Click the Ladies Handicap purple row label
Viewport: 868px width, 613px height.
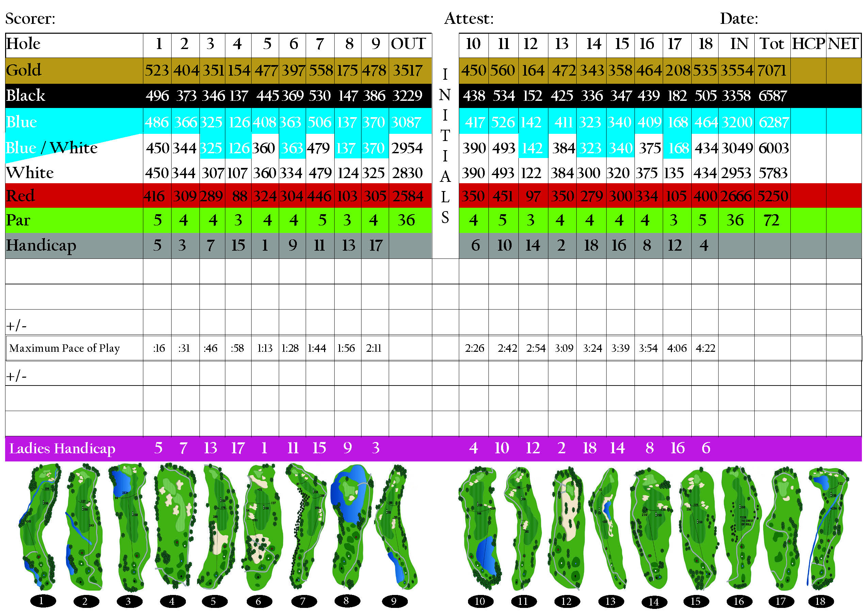(62, 449)
